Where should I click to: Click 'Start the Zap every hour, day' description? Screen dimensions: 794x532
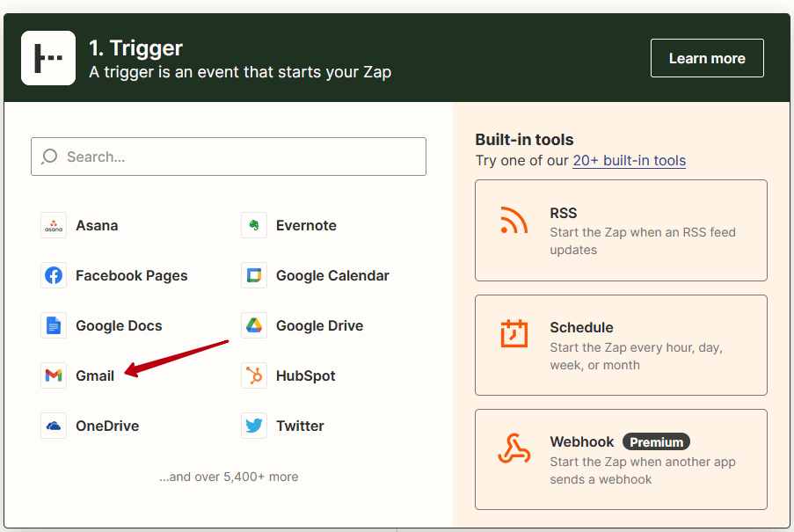coord(636,356)
